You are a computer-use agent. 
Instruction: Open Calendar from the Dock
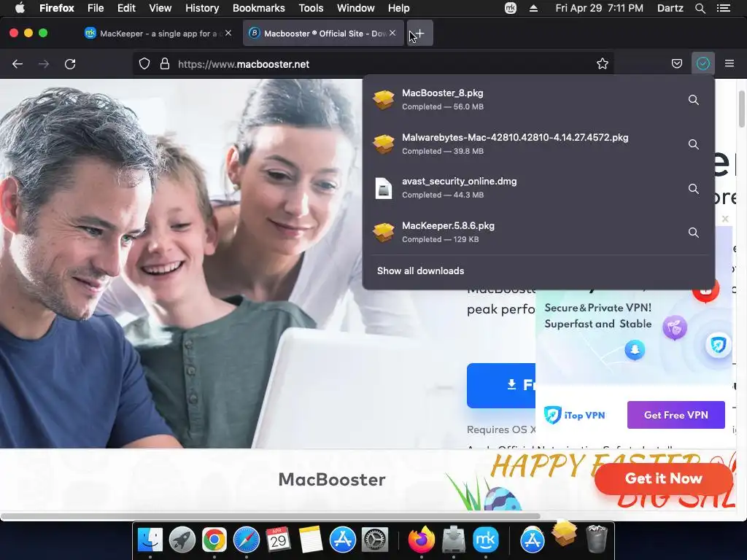(278, 540)
